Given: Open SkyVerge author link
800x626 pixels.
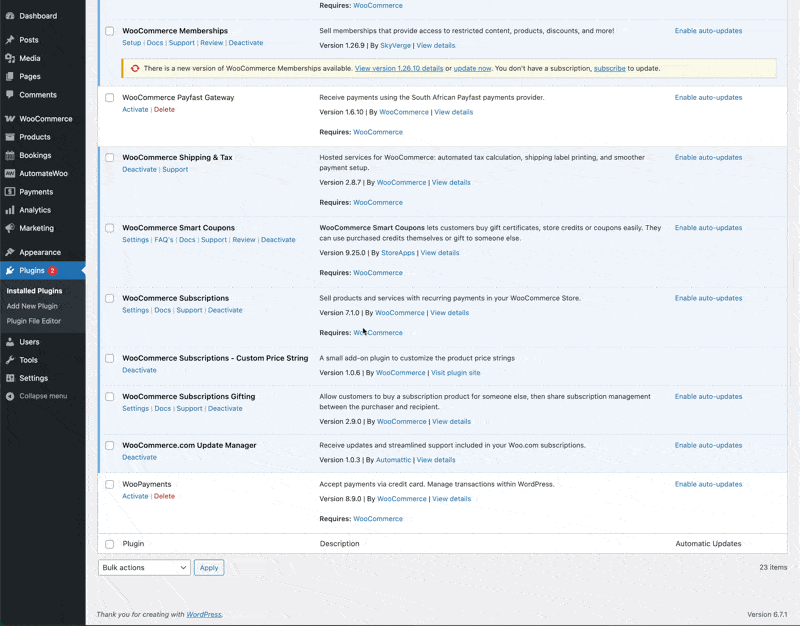Looking at the screenshot, I should point(395,45).
